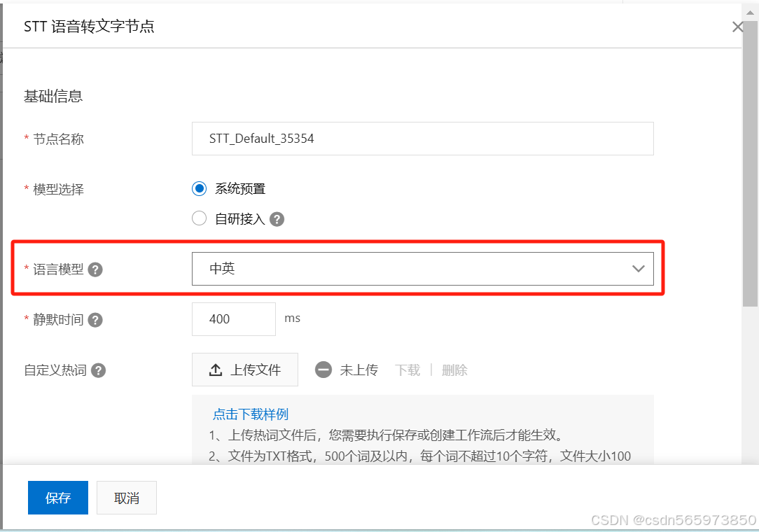Click the 下载 link

(x=408, y=370)
